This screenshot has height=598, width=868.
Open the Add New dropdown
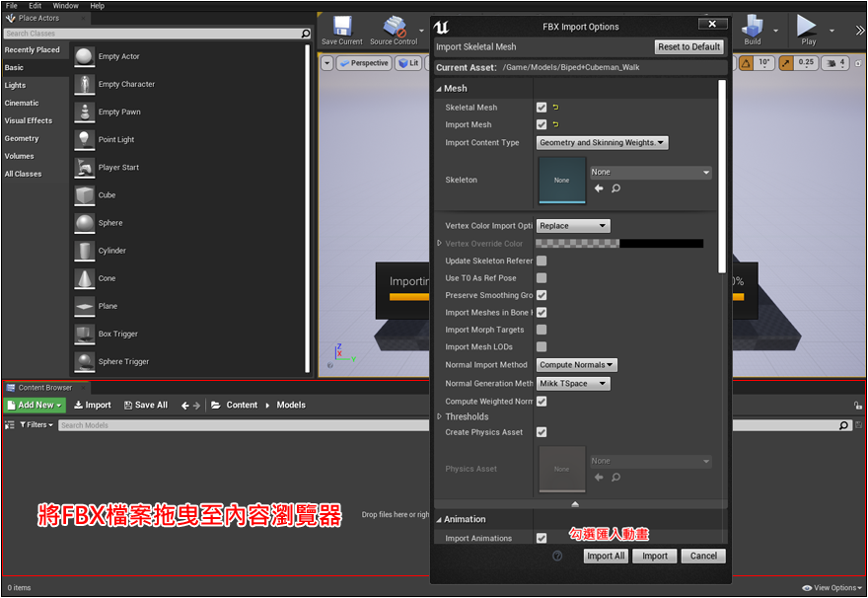pos(35,406)
